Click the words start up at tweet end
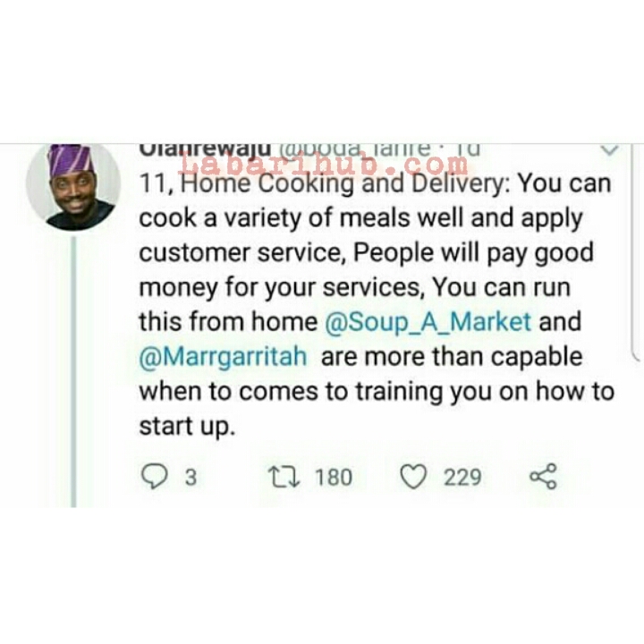The width and height of the screenshot is (644, 644). click(x=187, y=427)
